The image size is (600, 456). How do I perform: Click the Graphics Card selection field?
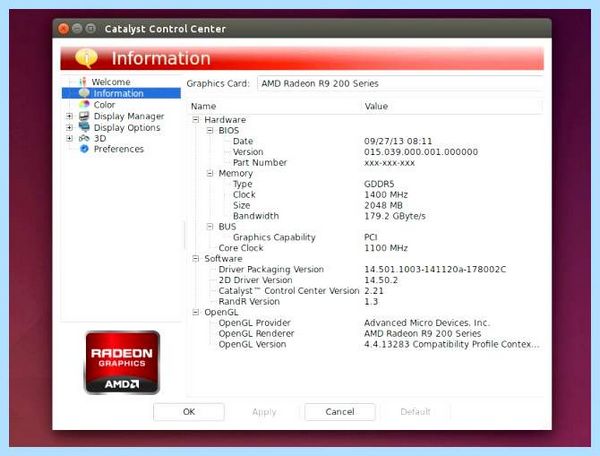400,83
